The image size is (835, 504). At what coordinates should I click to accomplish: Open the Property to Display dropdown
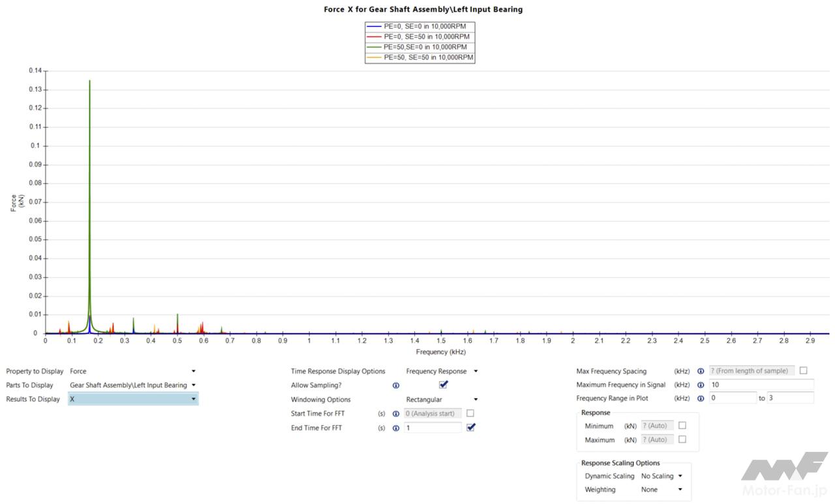(132, 372)
